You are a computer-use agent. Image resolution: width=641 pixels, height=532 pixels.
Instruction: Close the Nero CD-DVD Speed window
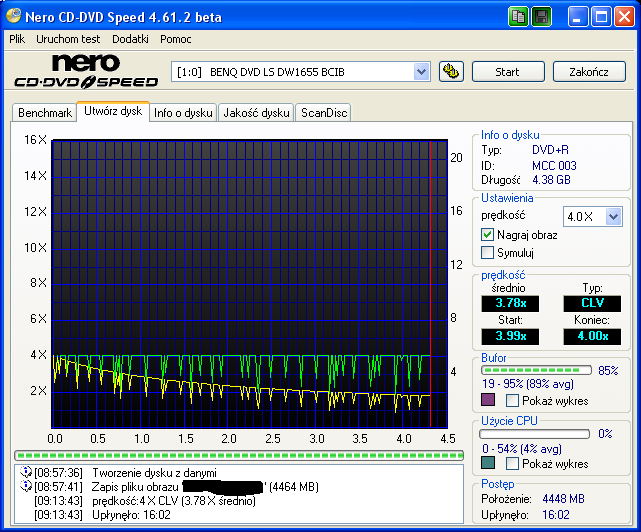(625, 17)
